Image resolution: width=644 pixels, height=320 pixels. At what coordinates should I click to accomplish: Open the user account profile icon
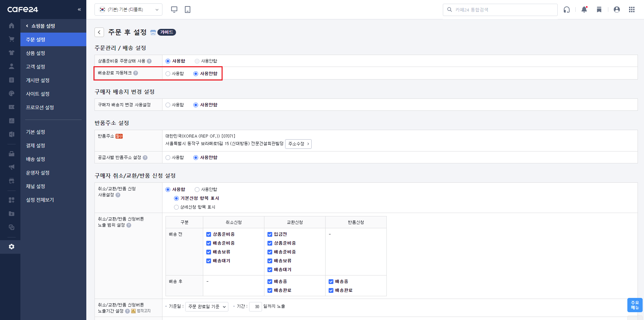(x=617, y=10)
